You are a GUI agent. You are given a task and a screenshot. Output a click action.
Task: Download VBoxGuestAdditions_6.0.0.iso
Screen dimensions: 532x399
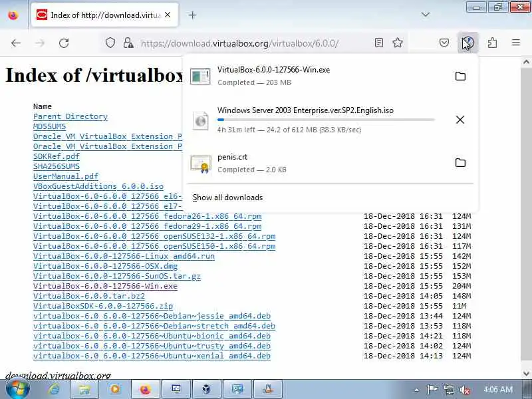pos(98,186)
